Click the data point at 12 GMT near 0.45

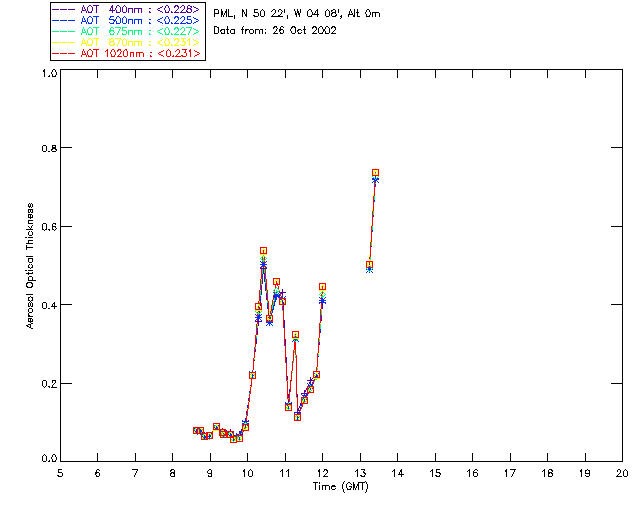322,287
